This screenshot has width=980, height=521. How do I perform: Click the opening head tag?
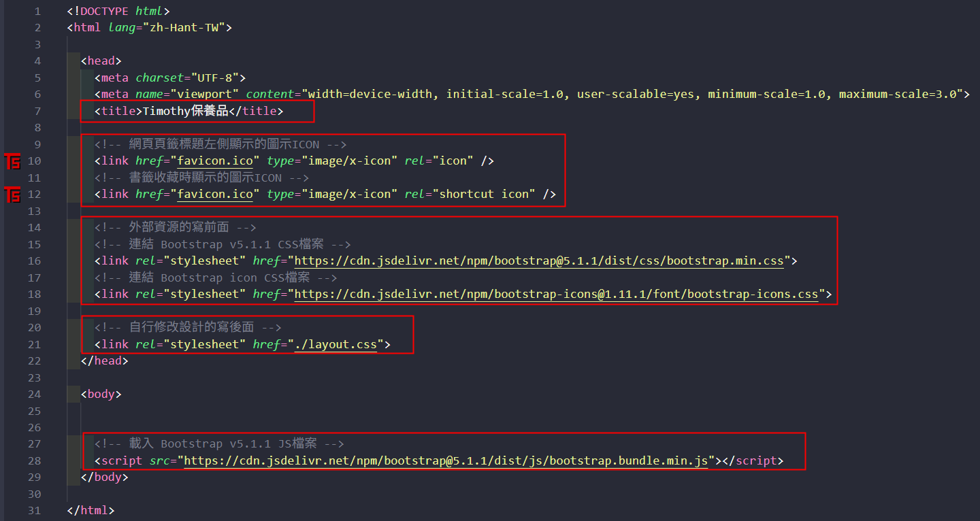pos(101,61)
